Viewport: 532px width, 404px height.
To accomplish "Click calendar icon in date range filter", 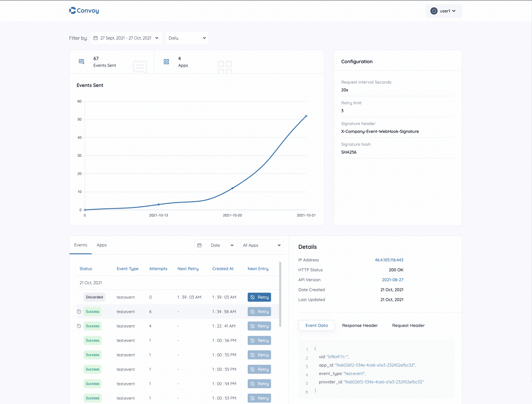I will 96,38.
